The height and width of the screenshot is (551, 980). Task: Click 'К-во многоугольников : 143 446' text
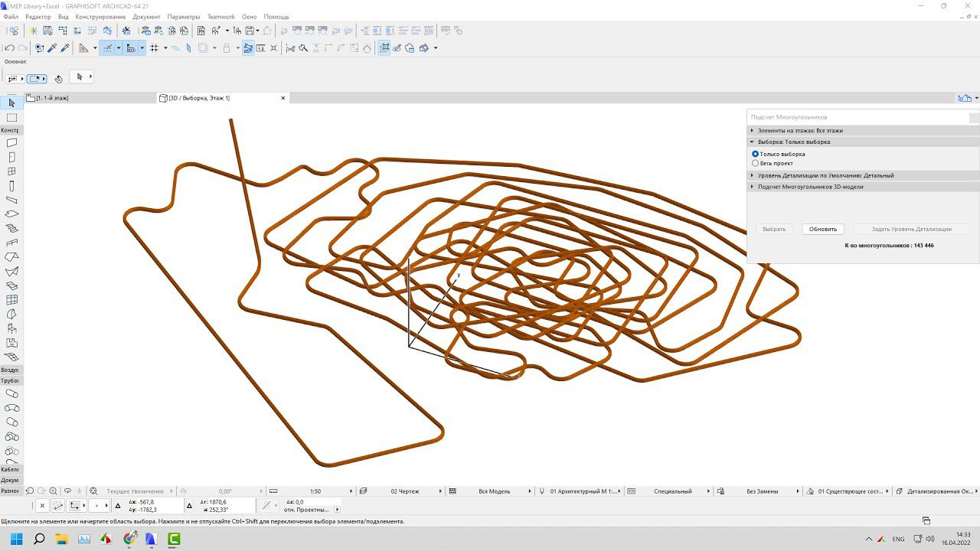click(889, 246)
